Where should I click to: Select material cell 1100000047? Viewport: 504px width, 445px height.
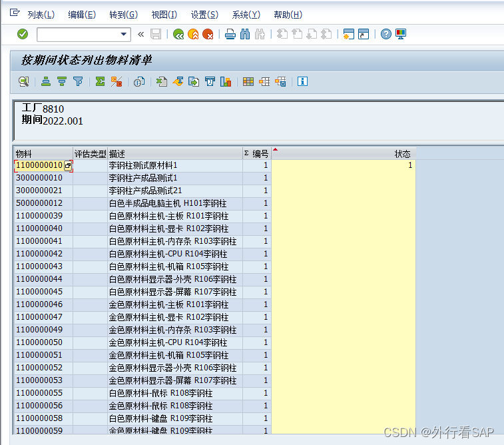43,317
